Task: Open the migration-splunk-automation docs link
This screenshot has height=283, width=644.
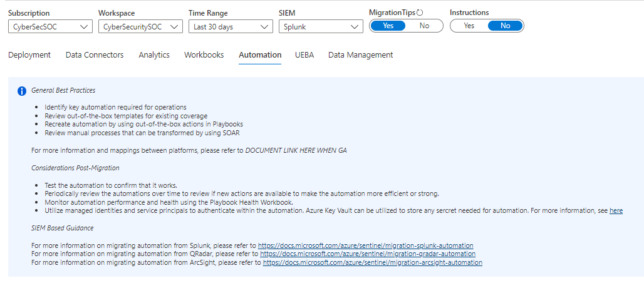Action: 365,245
